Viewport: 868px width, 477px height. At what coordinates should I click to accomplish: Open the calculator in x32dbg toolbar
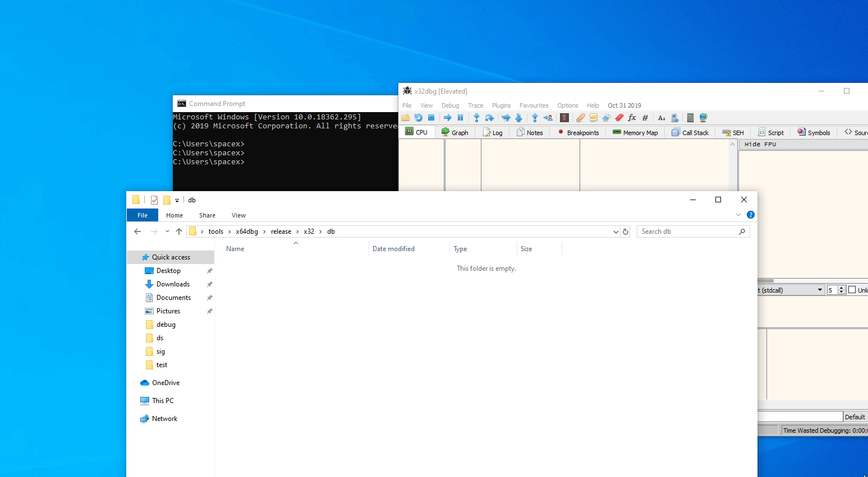tap(690, 118)
